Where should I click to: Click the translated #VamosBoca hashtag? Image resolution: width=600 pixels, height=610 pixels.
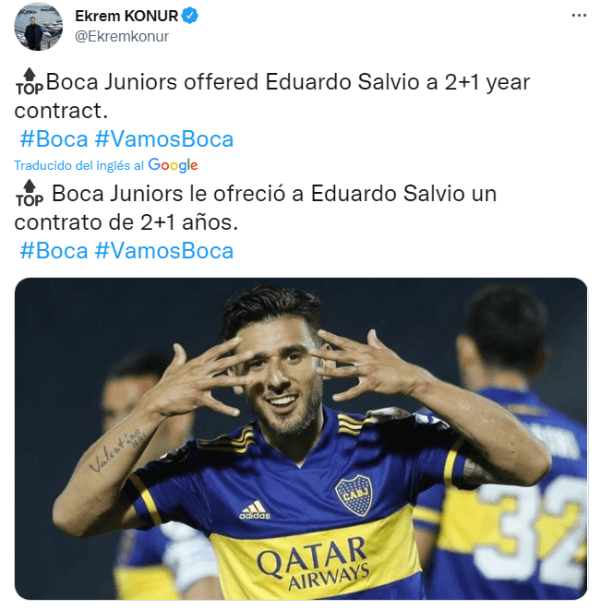click(164, 251)
